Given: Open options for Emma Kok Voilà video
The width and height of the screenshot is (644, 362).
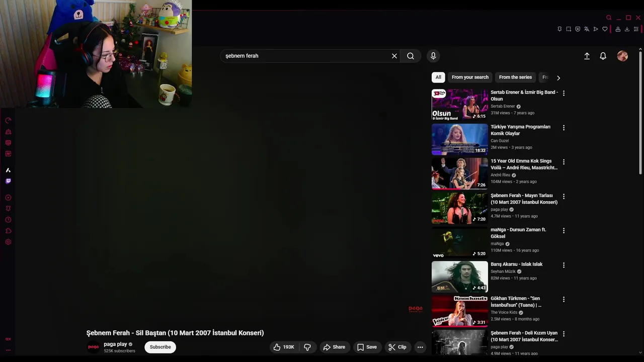Looking at the screenshot, I should pyautogui.click(x=563, y=162).
